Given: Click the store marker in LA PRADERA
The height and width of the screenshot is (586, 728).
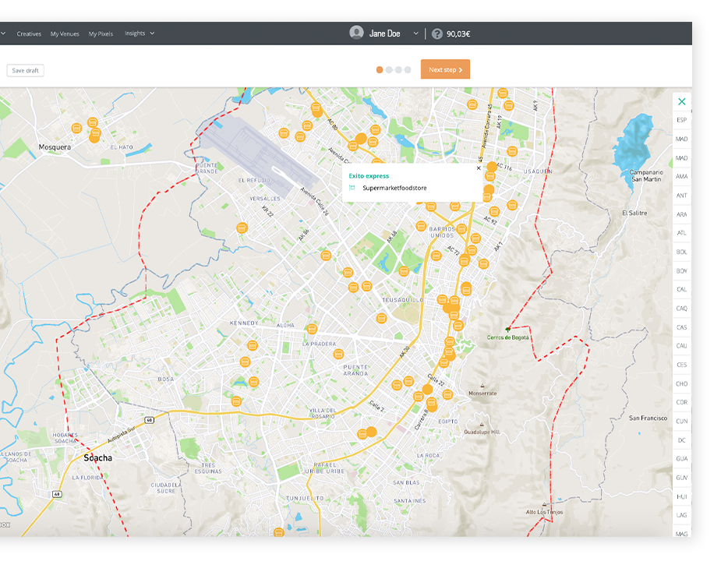Looking at the screenshot, I should coord(338,355).
